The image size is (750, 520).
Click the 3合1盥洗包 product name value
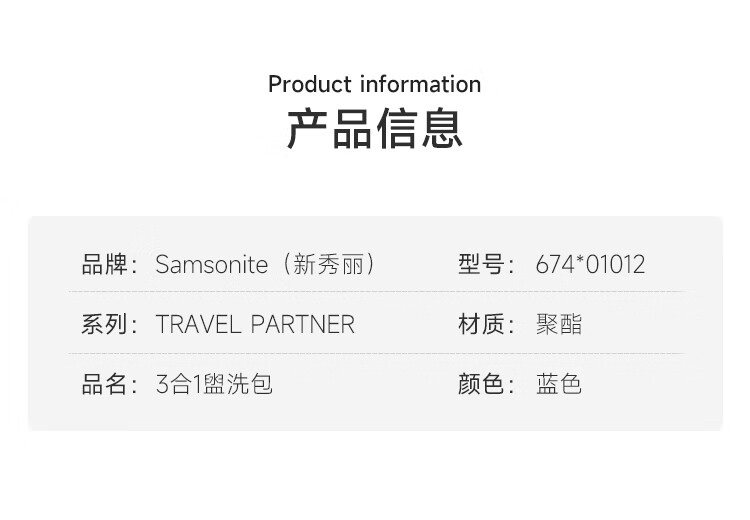coord(214,384)
